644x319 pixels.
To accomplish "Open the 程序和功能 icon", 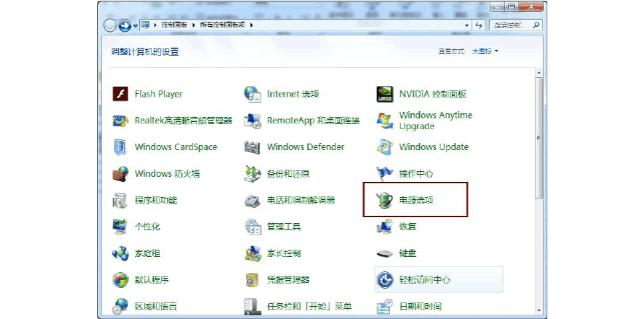I will (x=120, y=200).
